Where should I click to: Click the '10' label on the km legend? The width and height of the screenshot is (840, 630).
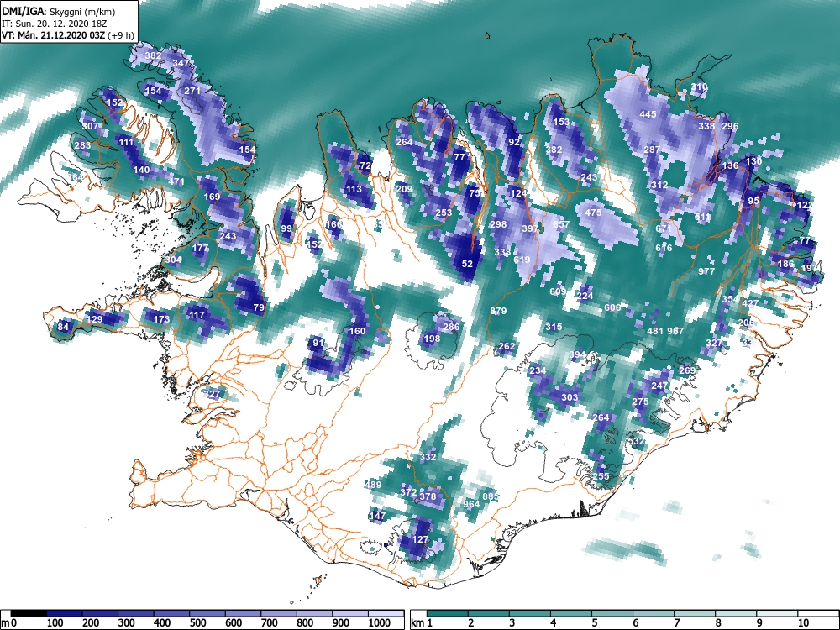pyautogui.click(x=803, y=622)
